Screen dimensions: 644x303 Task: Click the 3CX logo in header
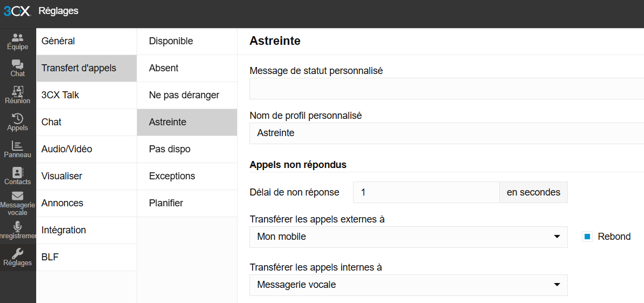[17, 11]
